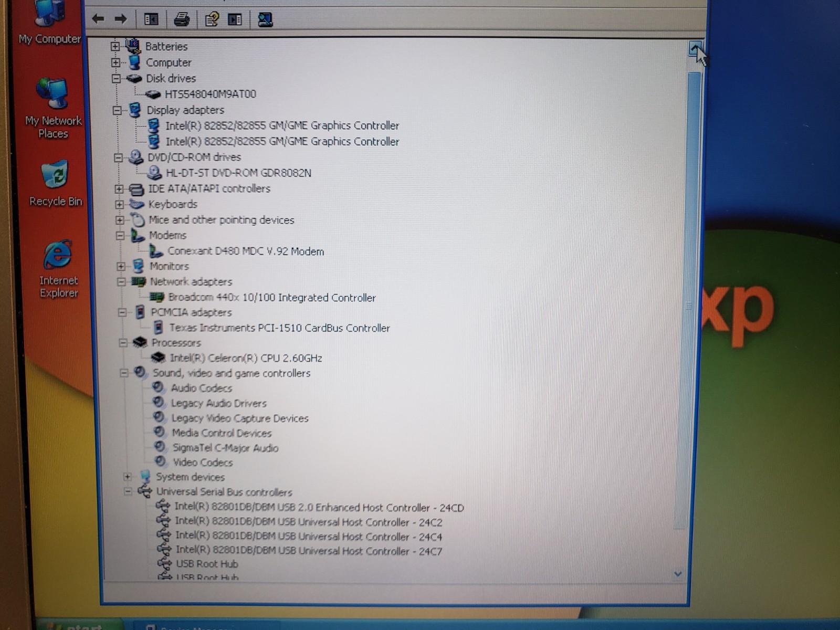
Task: Click the Forward arrow in the toolbar
Action: coord(121,19)
